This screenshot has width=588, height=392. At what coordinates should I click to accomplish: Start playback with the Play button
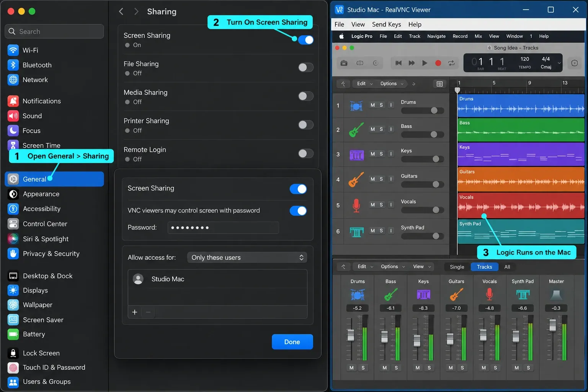point(425,63)
